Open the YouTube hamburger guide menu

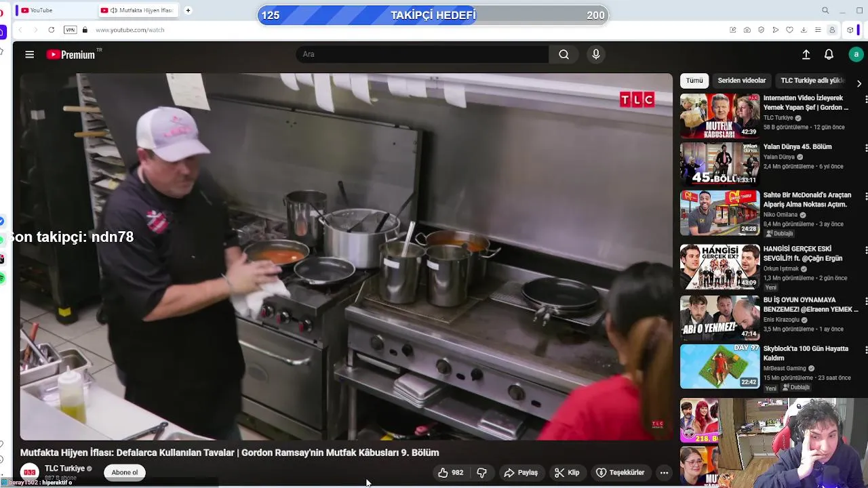(29, 54)
